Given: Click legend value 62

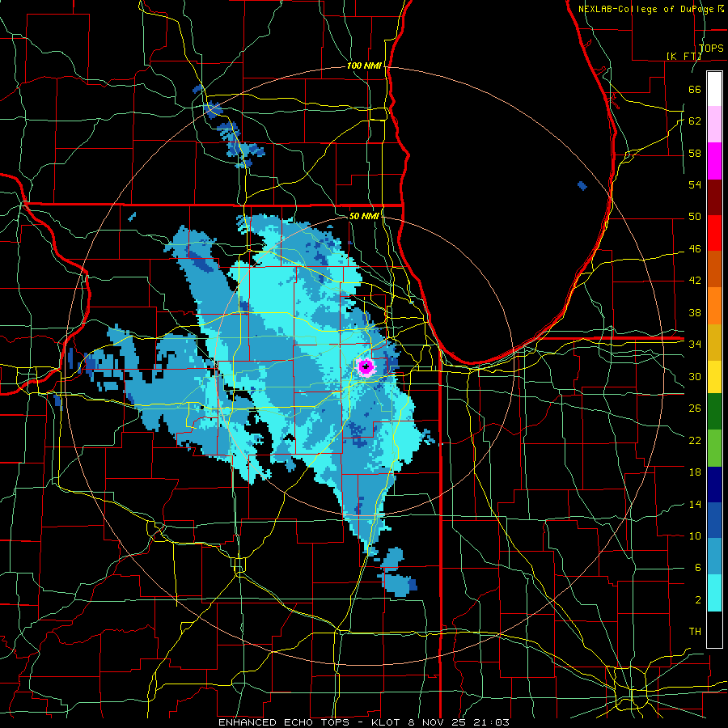Looking at the screenshot, I should (695, 121).
